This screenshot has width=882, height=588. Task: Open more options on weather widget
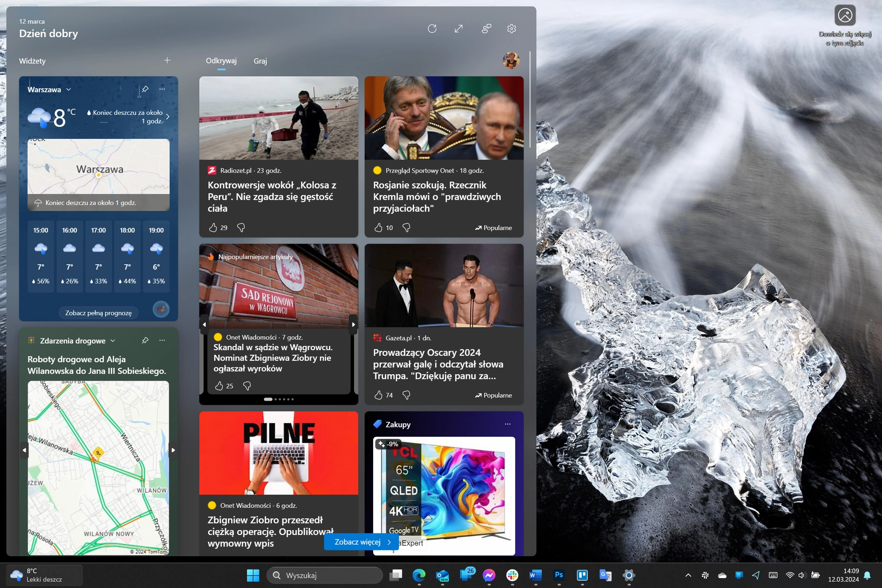(x=162, y=89)
